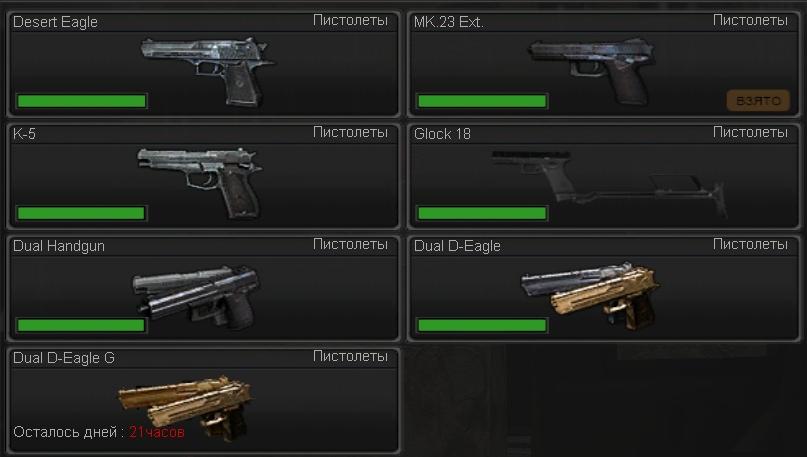Pick the Glock 18 with stock image
This screenshot has width=807, height=457.
609,184
